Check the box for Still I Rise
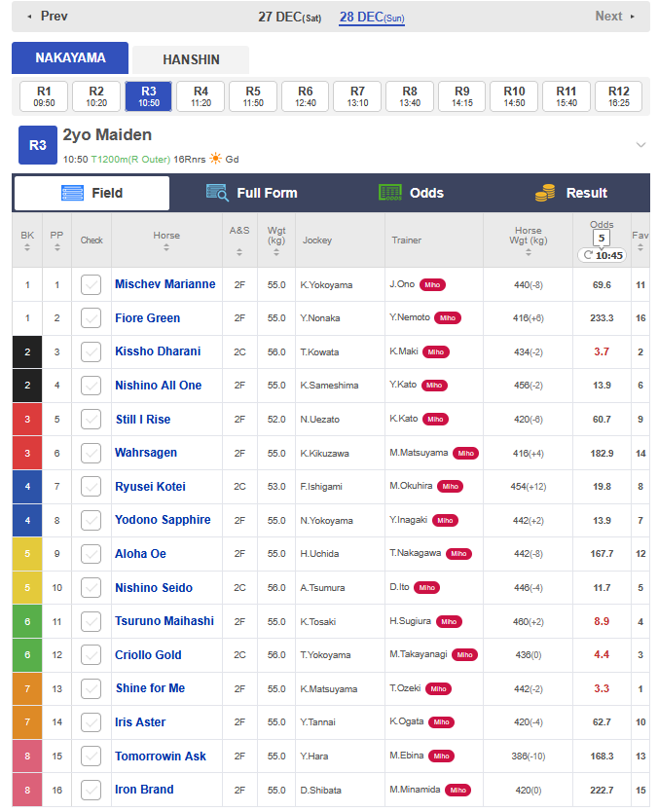 tap(91, 420)
